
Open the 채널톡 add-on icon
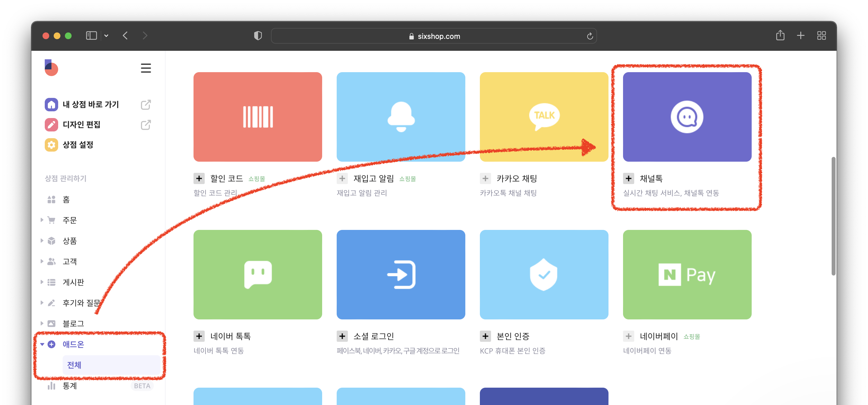tap(687, 116)
